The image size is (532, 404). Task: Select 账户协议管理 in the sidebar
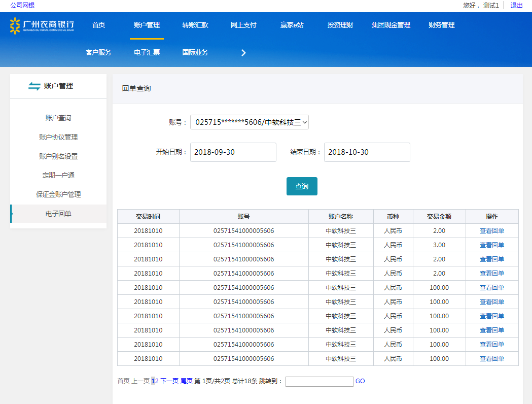tap(58, 137)
